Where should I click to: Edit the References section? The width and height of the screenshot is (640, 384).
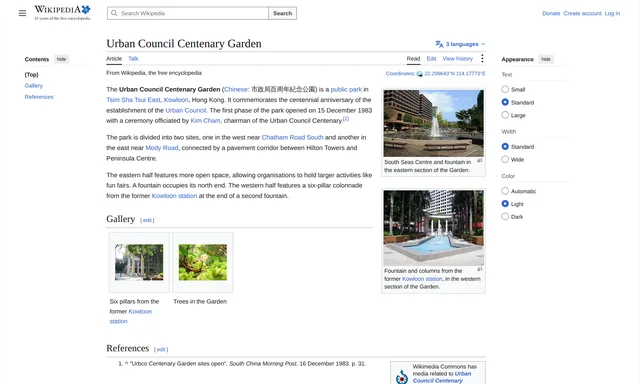[161, 350]
